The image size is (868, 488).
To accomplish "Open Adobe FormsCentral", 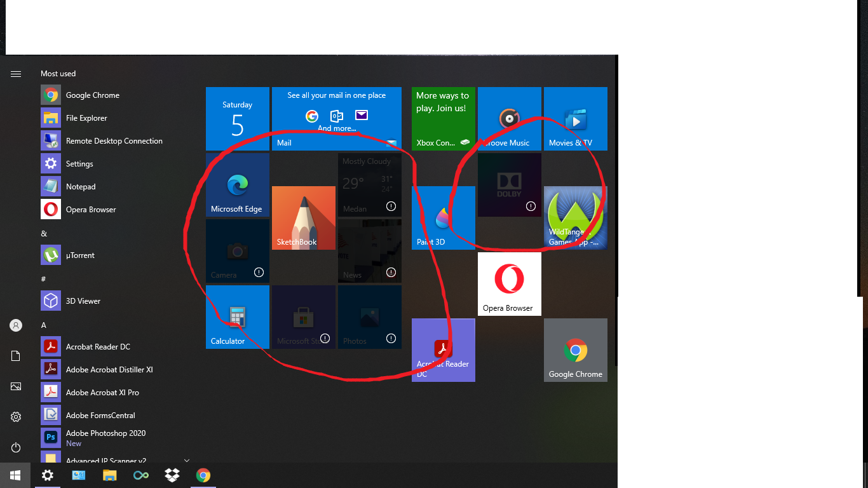I will [114, 416].
